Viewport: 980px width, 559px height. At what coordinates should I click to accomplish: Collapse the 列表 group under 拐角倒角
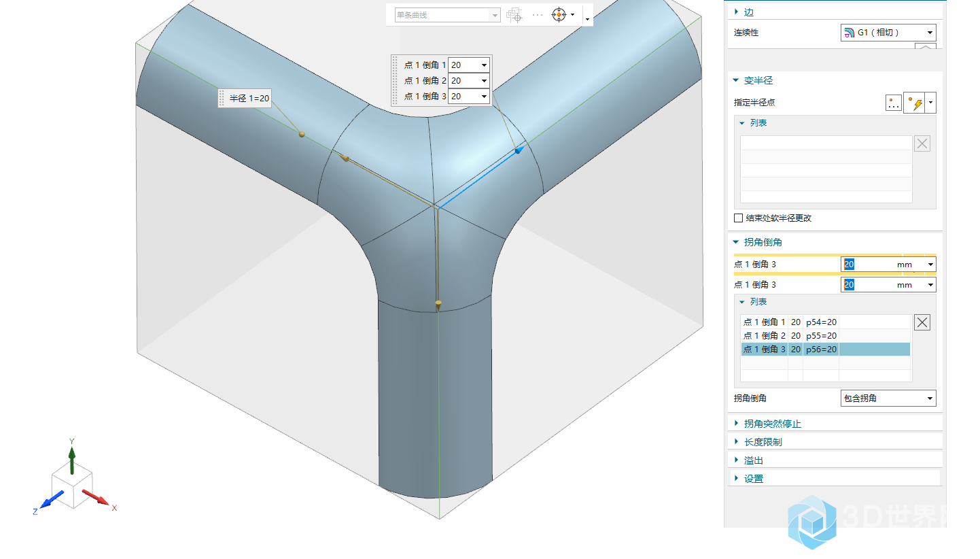point(742,302)
